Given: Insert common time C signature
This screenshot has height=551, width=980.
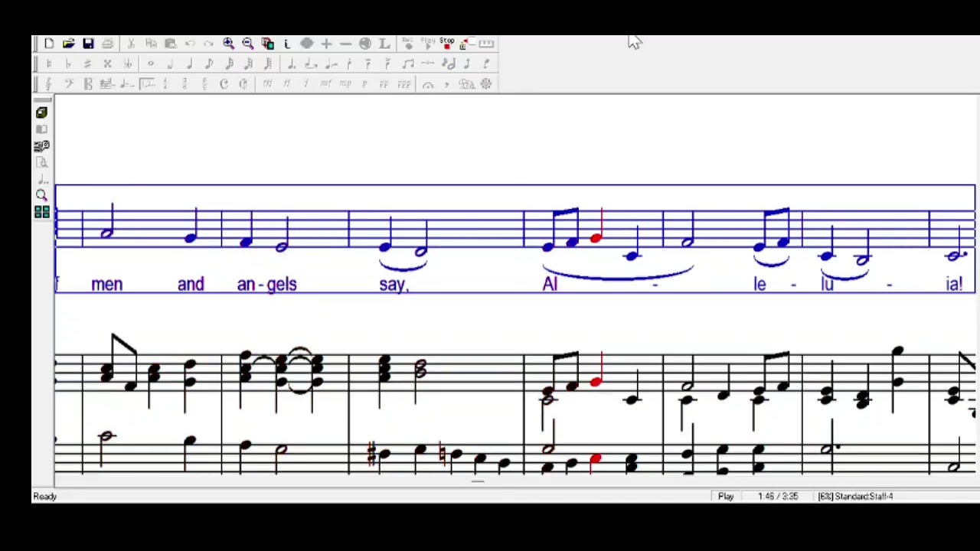Looking at the screenshot, I should [x=224, y=84].
